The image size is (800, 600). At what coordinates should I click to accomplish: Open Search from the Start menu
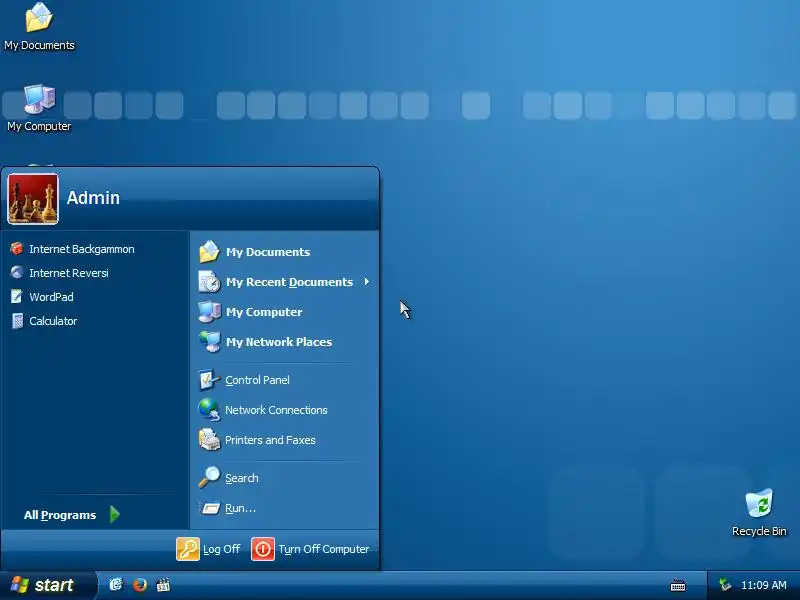click(x=285, y=478)
